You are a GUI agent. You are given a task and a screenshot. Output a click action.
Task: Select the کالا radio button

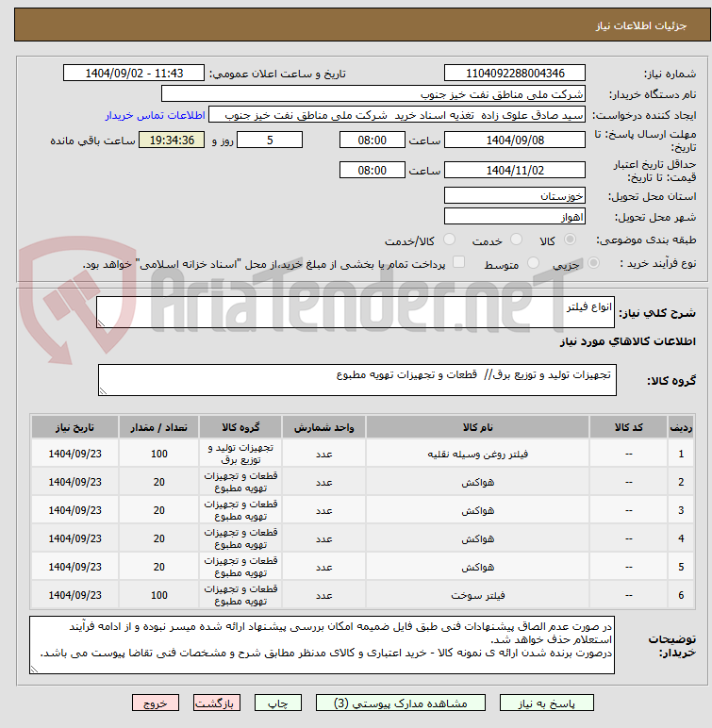pyautogui.click(x=570, y=240)
